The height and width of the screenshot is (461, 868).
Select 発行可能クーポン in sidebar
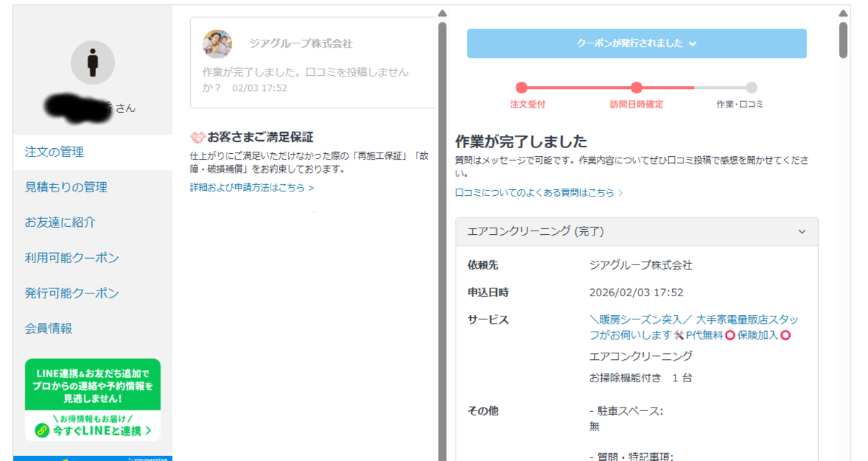click(x=72, y=293)
